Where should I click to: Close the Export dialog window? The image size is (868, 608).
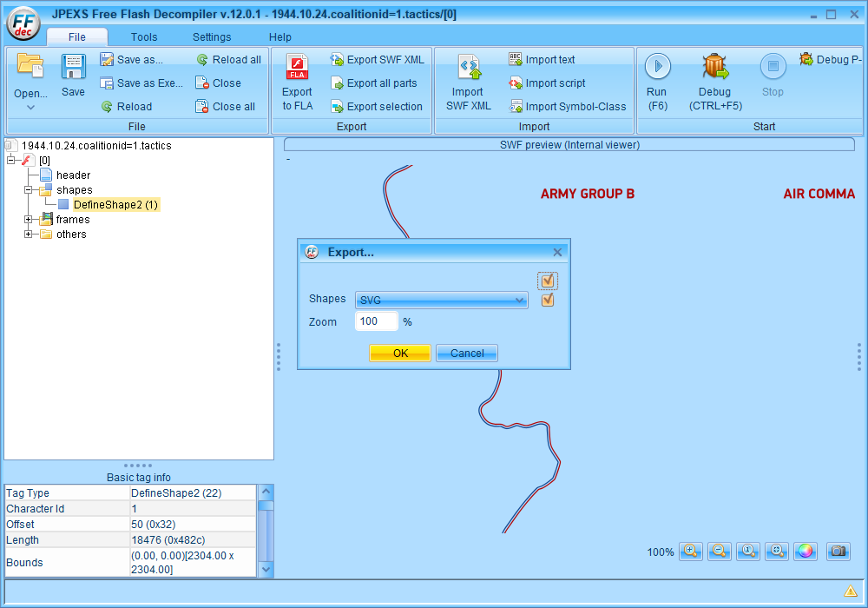pyautogui.click(x=557, y=253)
